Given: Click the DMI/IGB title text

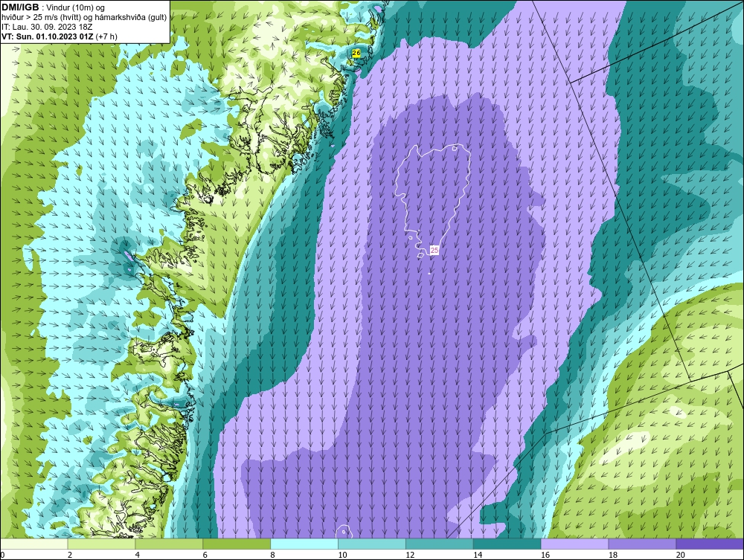Looking at the screenshot, I should click(20, 7).
